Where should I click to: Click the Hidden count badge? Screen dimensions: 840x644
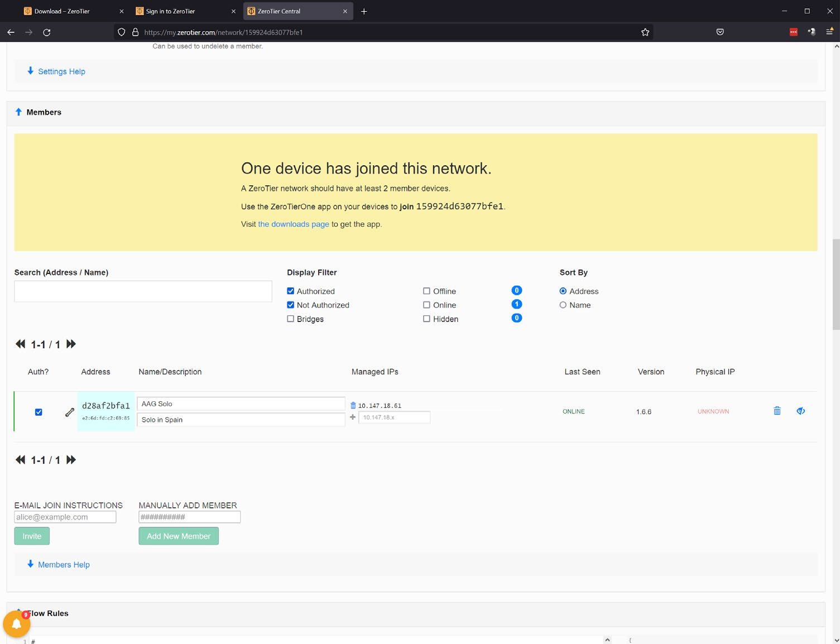coord(517,318)
